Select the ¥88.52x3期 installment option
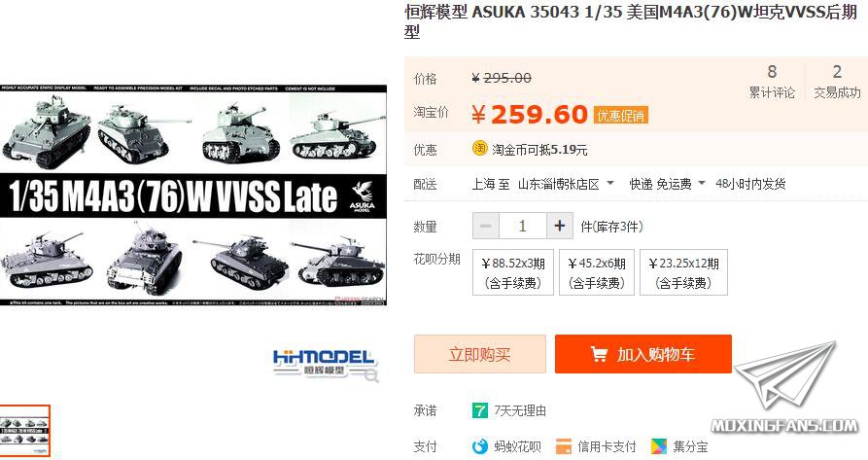Viewport: 868px width, 460px height. (513, 272)
